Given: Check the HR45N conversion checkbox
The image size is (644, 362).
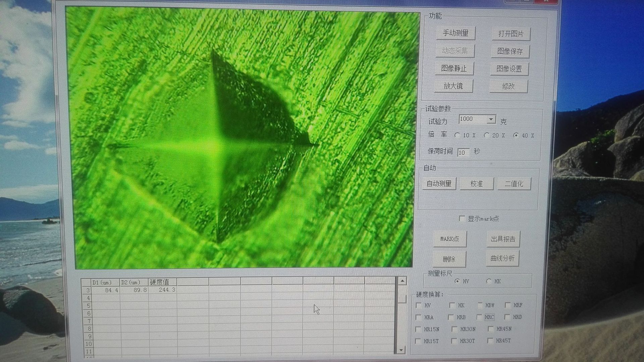Looking at the screenshot, I should tap(490, 329).
